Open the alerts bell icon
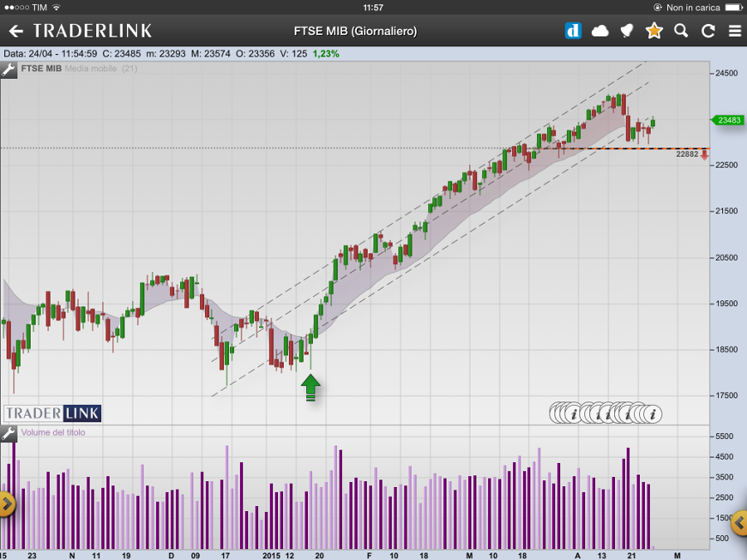Viewport: 747px width, 560px height. tap(627, 32)
